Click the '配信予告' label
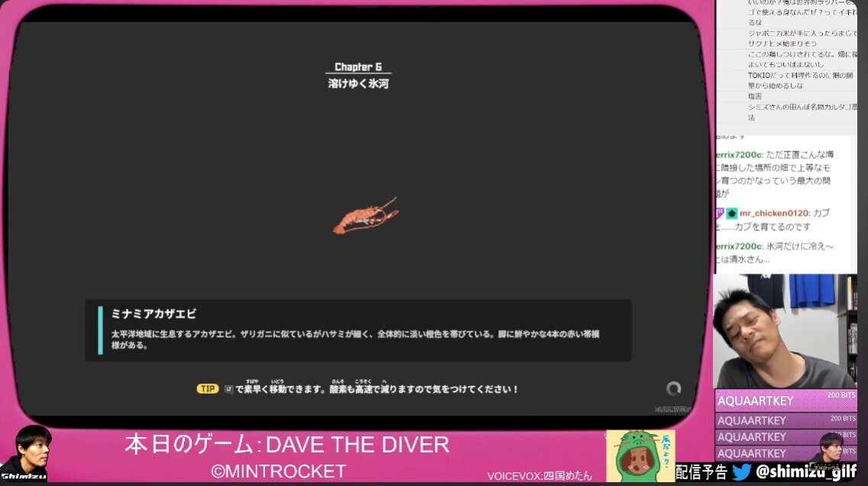 [x=701, y=472]
